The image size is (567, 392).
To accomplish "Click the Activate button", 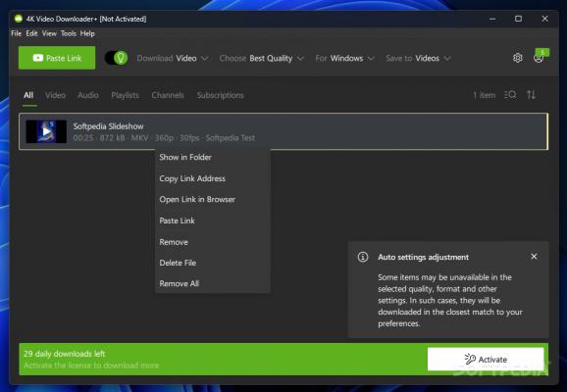I will coord(486,359).
